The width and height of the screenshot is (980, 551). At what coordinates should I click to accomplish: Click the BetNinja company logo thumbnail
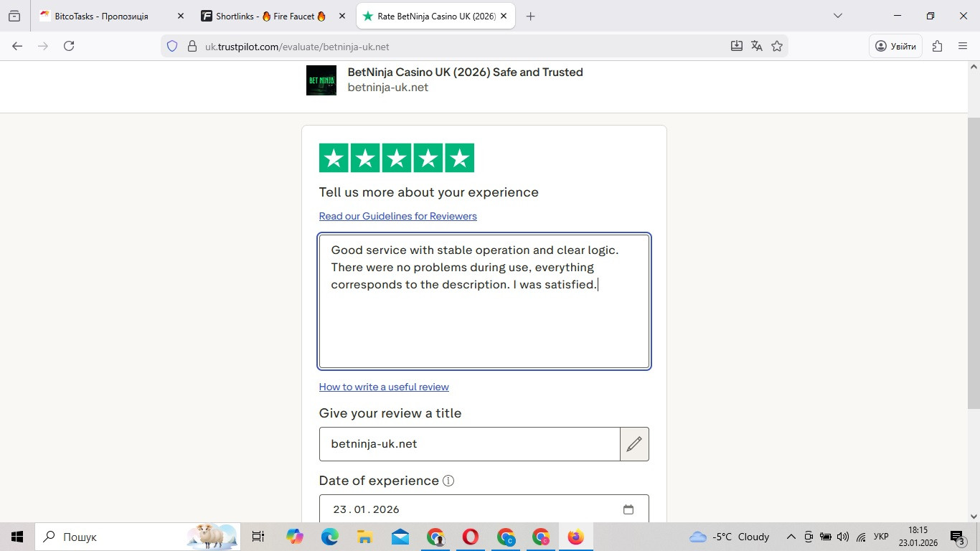(321, 80)
